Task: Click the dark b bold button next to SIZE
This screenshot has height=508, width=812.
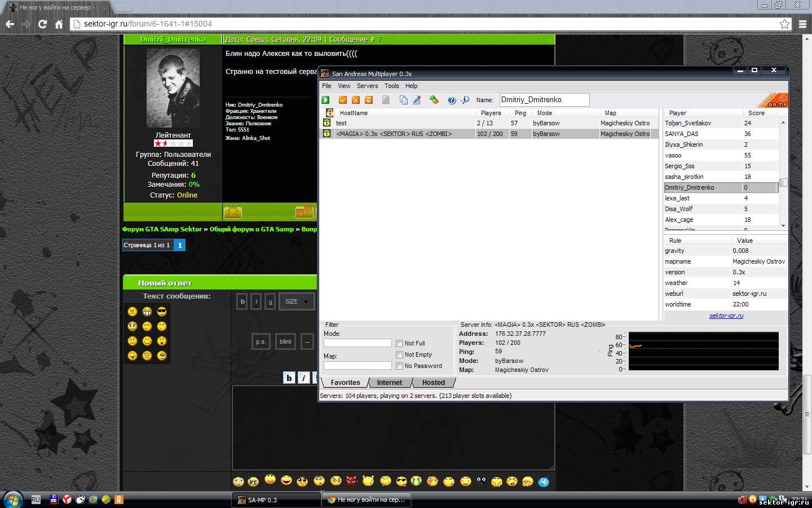Action: tap(242, 301)
